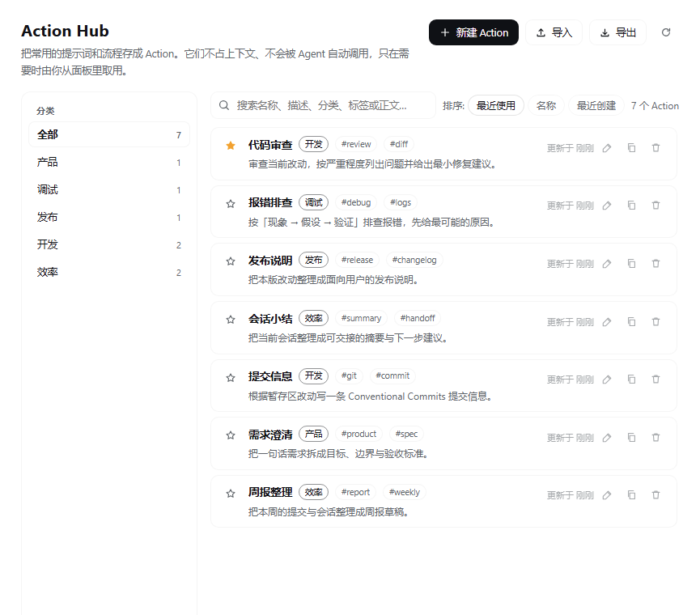The height and width of the screenshot is (615, 700).
Task: Filter by 开发 category in sidebar
Action: pyautogui.click(x=109, y=244)
